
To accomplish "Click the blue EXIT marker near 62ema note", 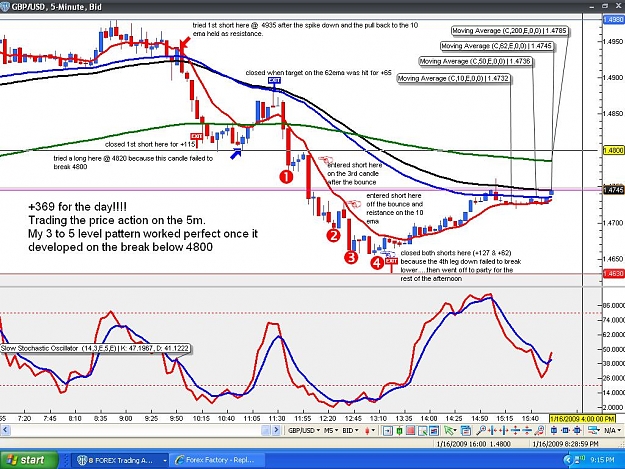I will (274, 80).
